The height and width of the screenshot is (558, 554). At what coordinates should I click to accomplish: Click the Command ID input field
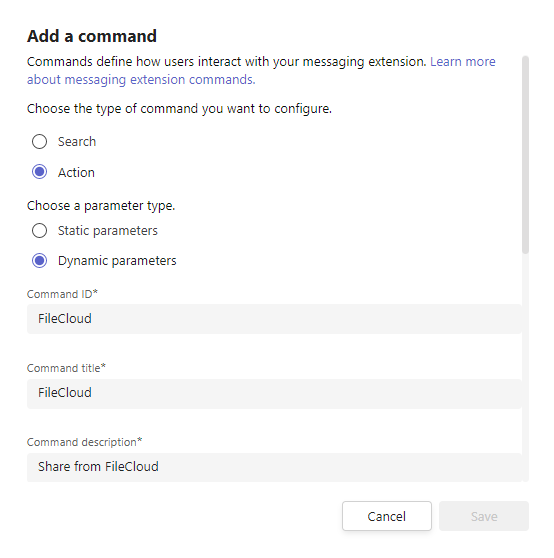tap(274, 319)
